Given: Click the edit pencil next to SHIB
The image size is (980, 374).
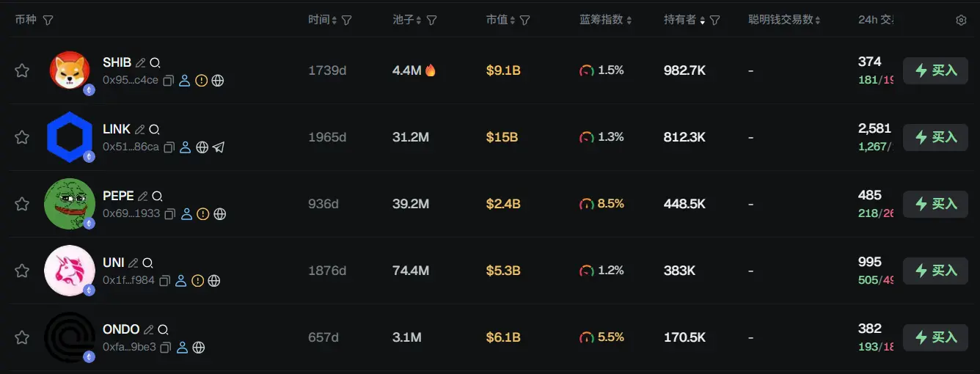Looking at the screenshot, I should click(140, 63).
